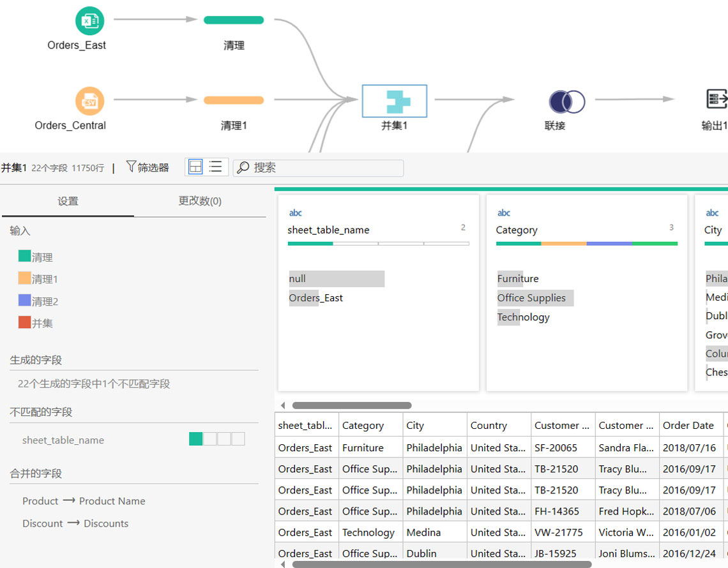Click the 并集 input label
Image resolution: width=728 pixels, height=568 pixels.
42,324
